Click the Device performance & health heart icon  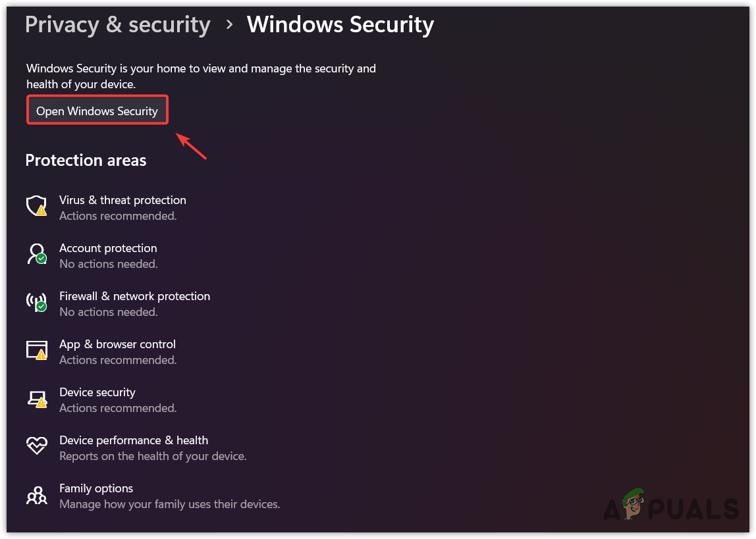click(x=36, y=446)
